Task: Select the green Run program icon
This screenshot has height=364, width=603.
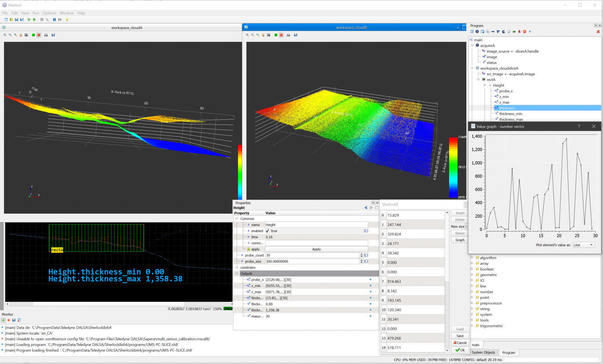Action: [x=29, y=19]
